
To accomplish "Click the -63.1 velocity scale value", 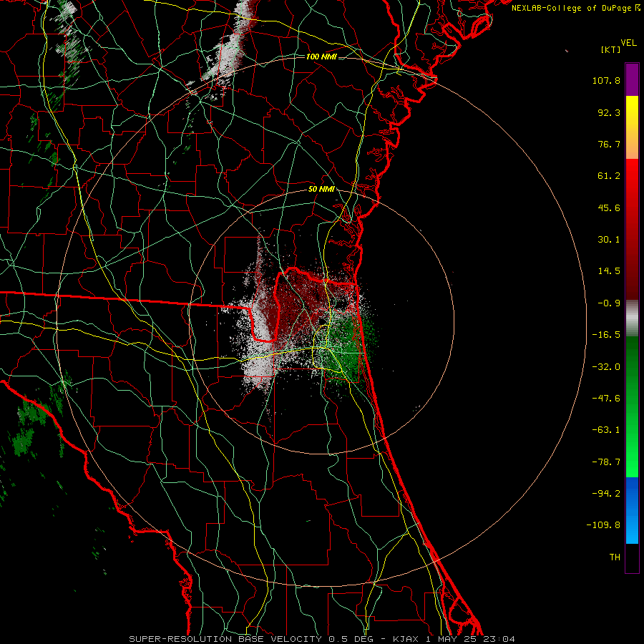I will (x=606, y=430).
